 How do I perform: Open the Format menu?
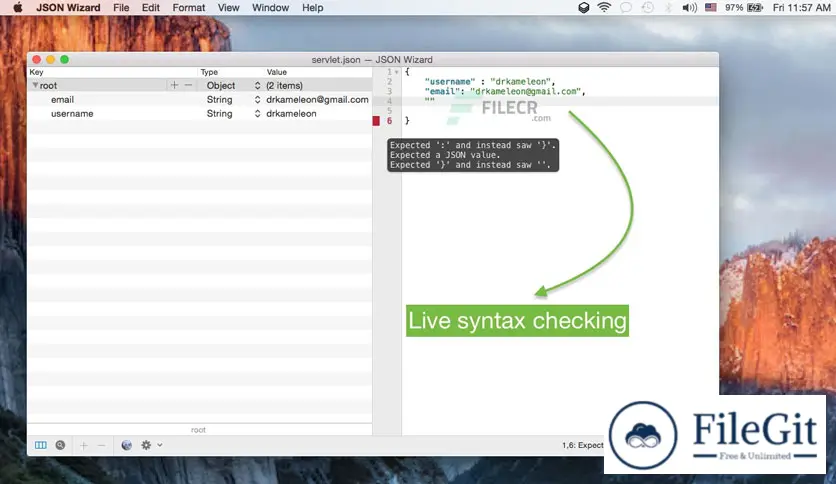click(x=189, y=7)
